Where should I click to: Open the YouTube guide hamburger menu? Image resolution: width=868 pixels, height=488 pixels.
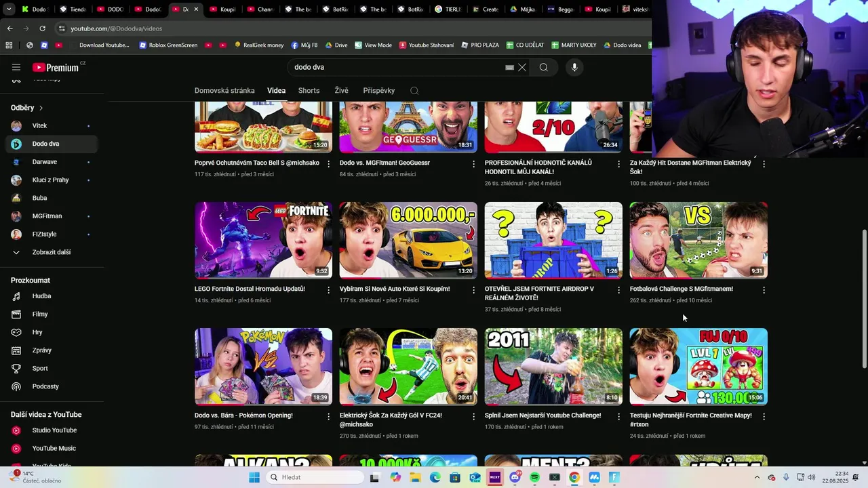click(x=16, y=67)
